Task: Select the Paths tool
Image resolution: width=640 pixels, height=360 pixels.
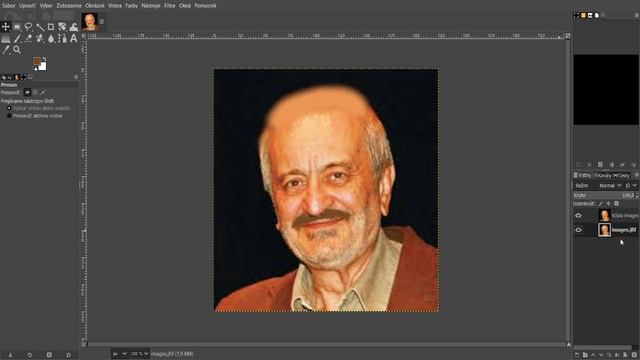Action: (x=62, y=39)
